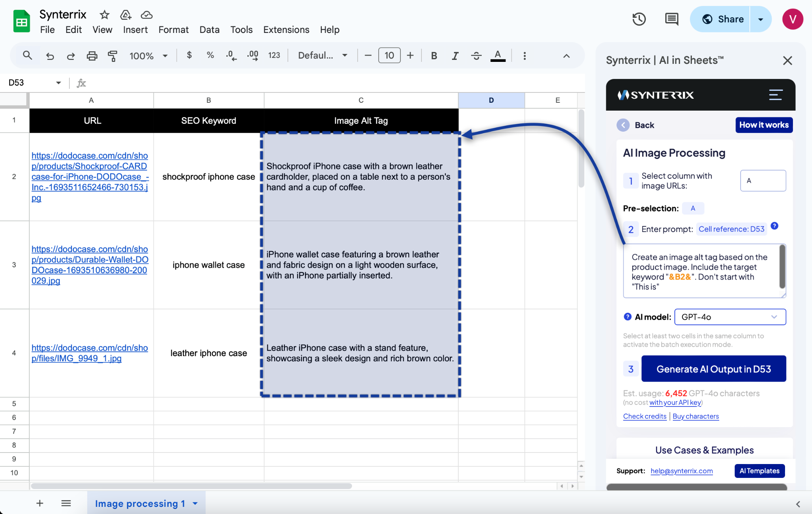The image size is (812, 514).
Task: Click the image URL column input field
Action: pos(763,180)
